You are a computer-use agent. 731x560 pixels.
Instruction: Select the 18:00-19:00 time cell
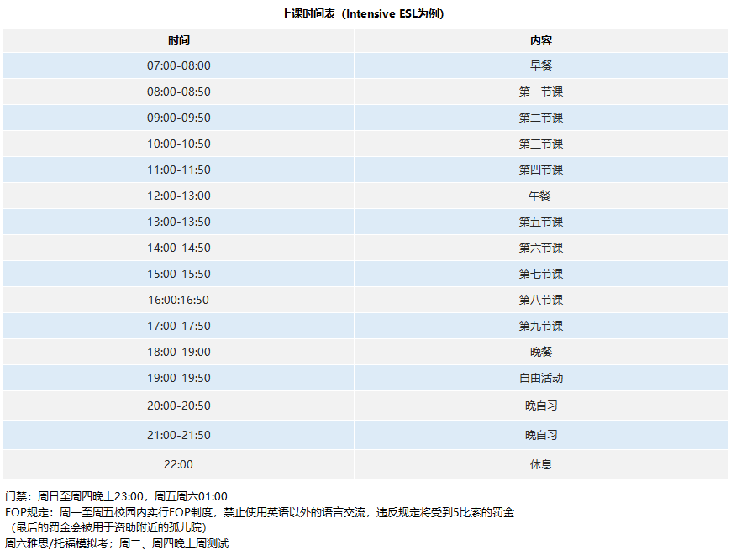(179, 353)
